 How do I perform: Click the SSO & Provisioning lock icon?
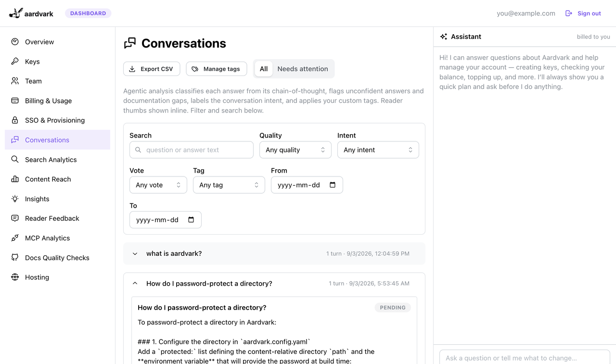15,120
